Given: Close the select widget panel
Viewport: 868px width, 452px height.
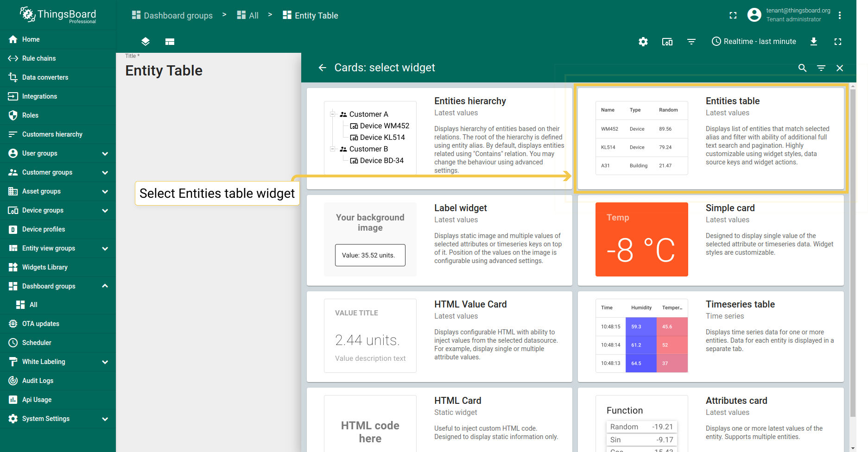Looking at the screenshot, I should [840, 68].
